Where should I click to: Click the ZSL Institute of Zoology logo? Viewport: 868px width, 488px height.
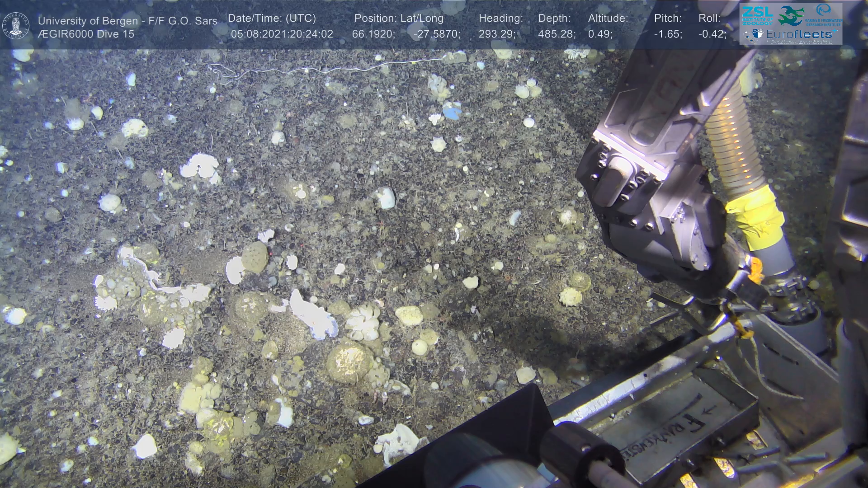point(757,15)
